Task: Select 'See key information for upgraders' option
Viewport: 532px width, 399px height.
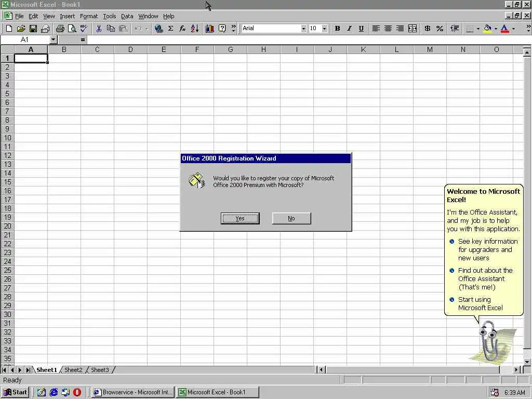Action: (488, 250)
